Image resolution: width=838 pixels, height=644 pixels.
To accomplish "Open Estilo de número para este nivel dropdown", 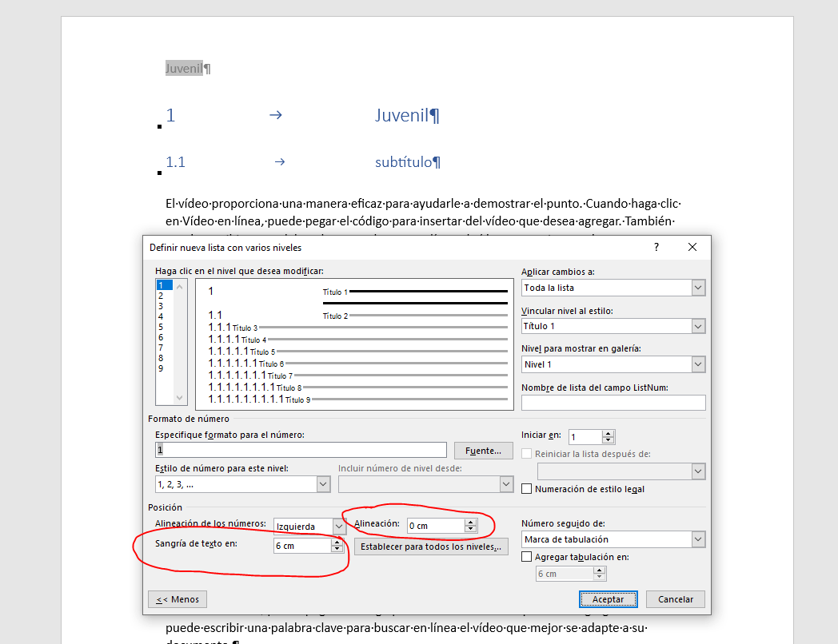I will (x=323, y=484).
